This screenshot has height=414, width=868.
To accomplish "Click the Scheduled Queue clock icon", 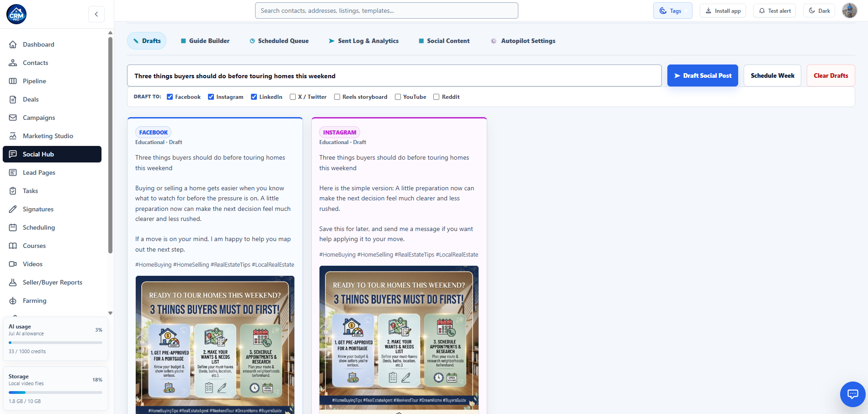I will click(252, 41).
